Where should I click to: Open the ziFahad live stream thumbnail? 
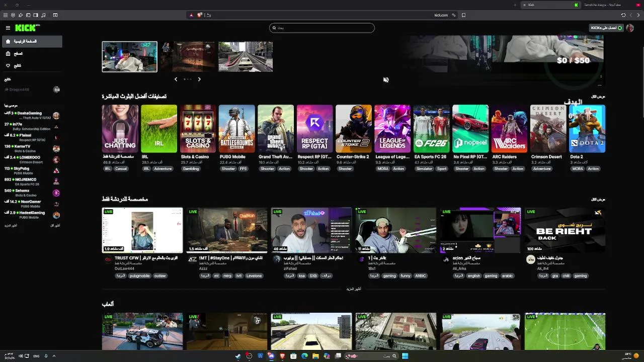pos(311,230)
